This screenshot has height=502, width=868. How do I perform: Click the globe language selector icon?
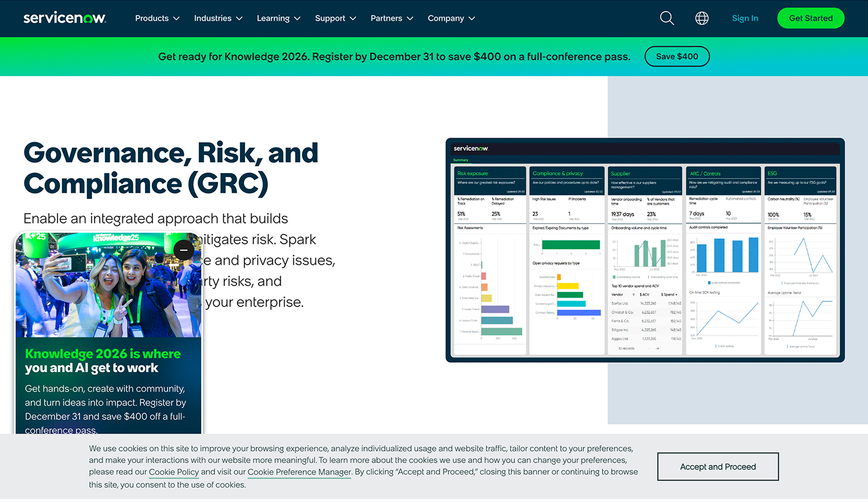coord(702,18)
